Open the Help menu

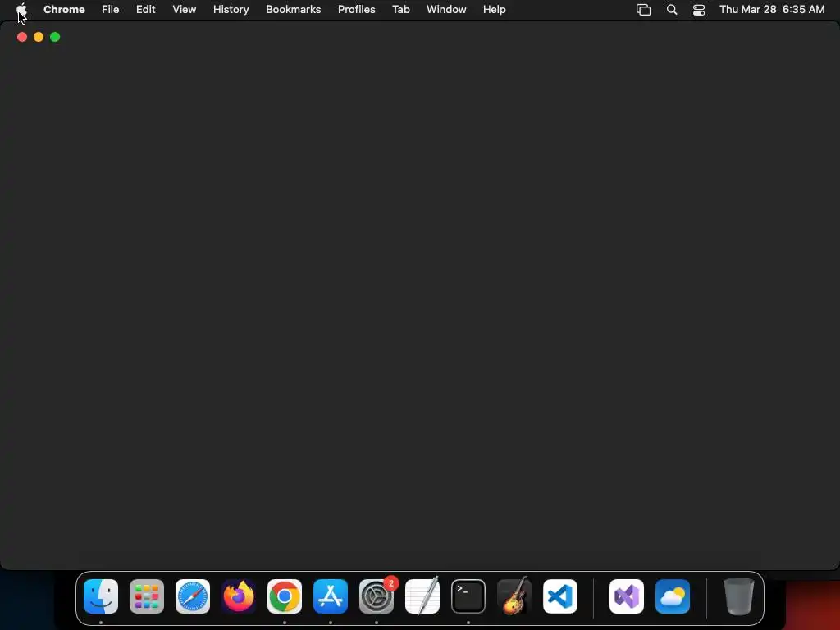click(494, 9)
